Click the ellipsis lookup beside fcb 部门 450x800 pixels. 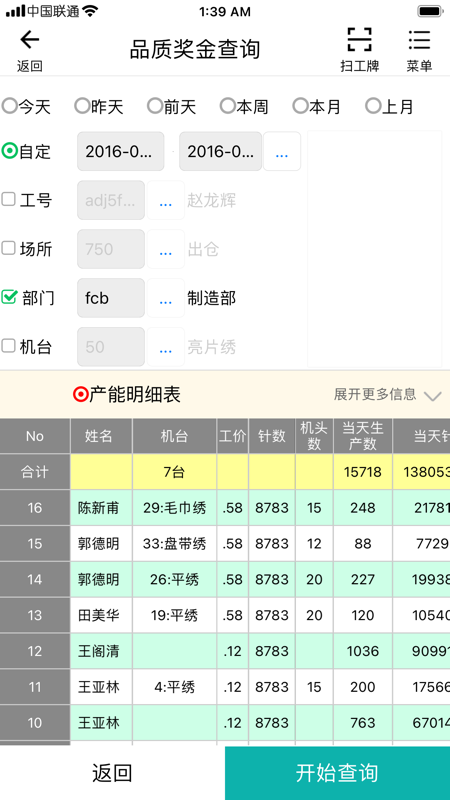pyautogui.click(x=165, y=298)
